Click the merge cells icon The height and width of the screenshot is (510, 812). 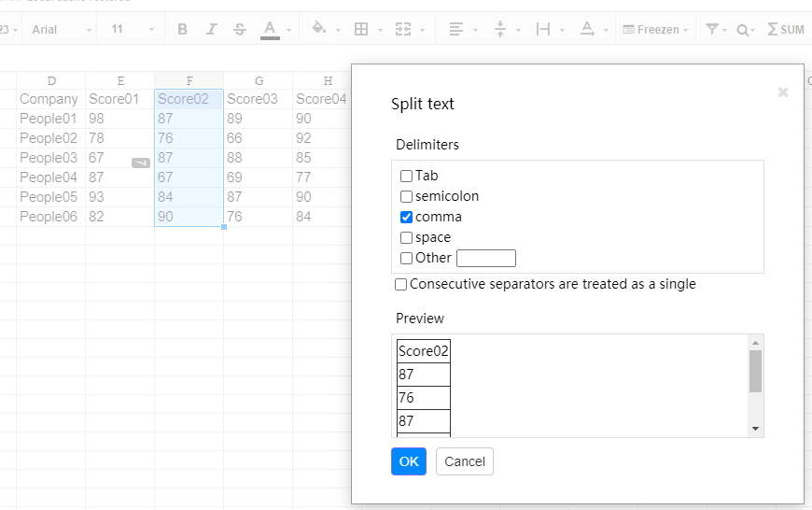click(x=403, y=30)
